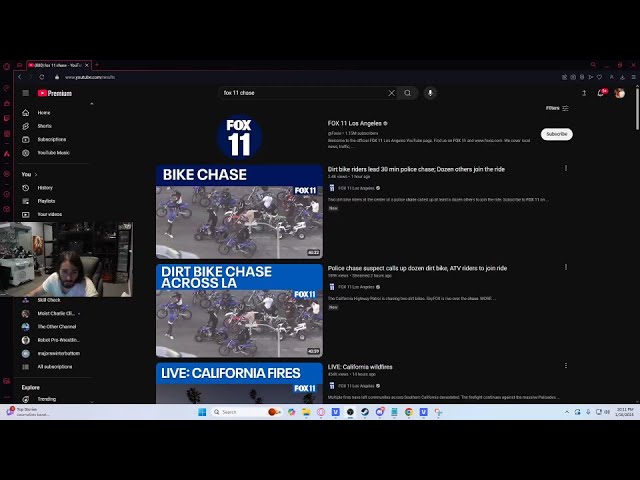Screen dimensions: 640x480
Task: Go back with browser back arrow
Action: point(20,77)
